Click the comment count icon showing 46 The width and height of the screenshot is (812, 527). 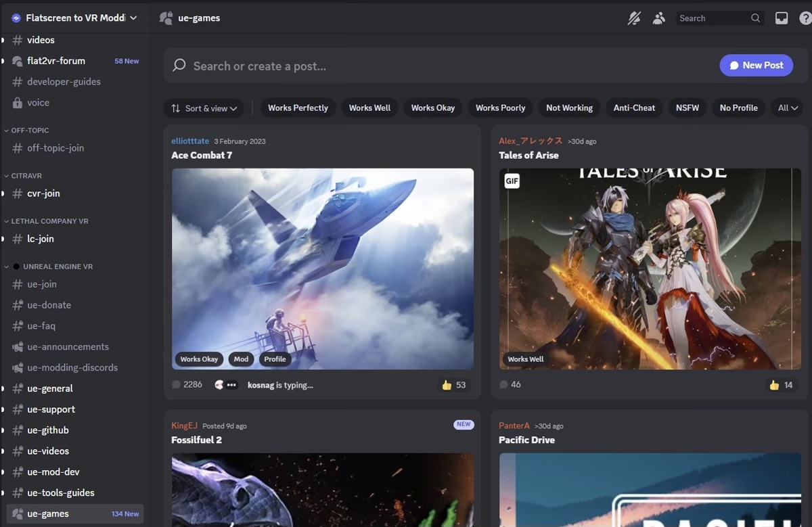(x=503, y=385)
